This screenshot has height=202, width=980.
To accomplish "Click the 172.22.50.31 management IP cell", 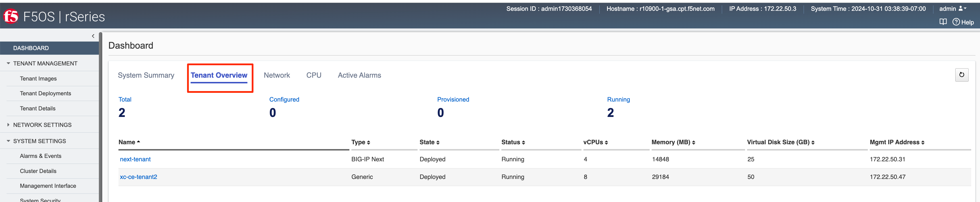I will (x=888, y=159).
